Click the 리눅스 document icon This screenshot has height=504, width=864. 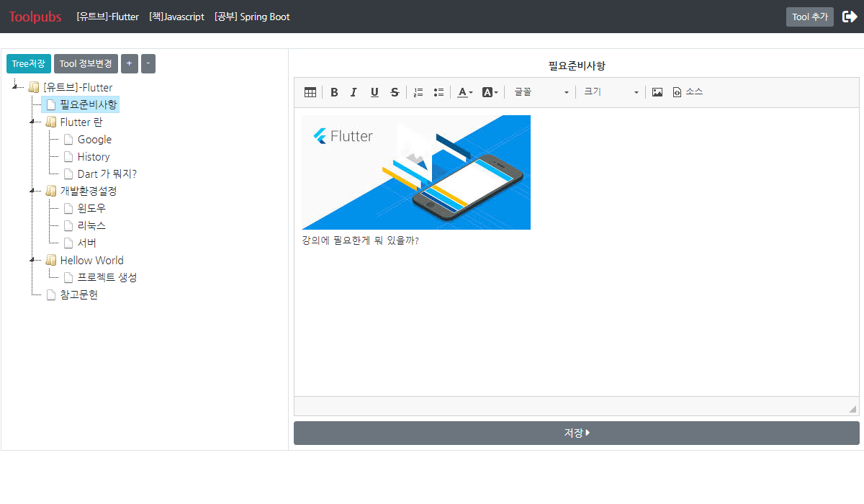pyautogui.click(x=68, y=226)
